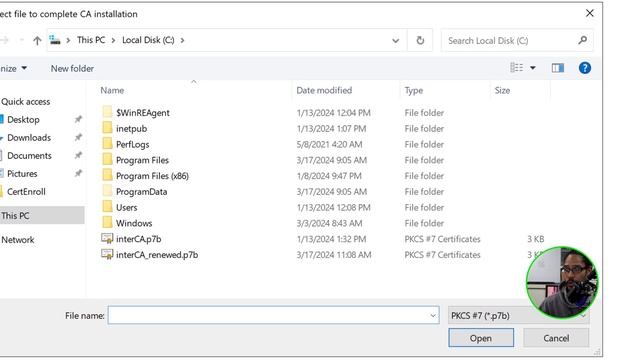Click the Users folder icon

coord(107,207)
